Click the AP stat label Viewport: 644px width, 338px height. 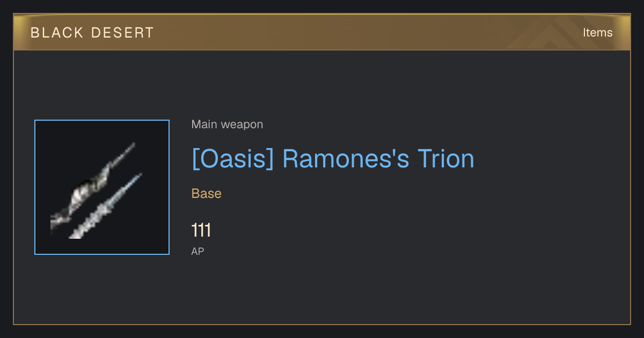point(197,251)
